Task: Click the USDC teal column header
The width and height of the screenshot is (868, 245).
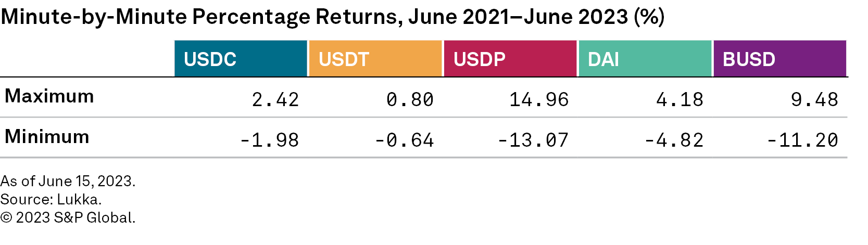Action: [241, 59]
